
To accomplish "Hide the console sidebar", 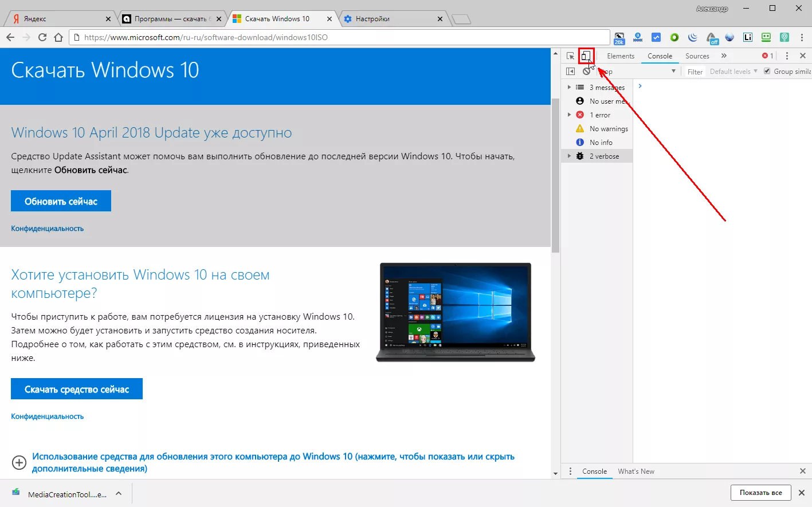I will (570, 71).
